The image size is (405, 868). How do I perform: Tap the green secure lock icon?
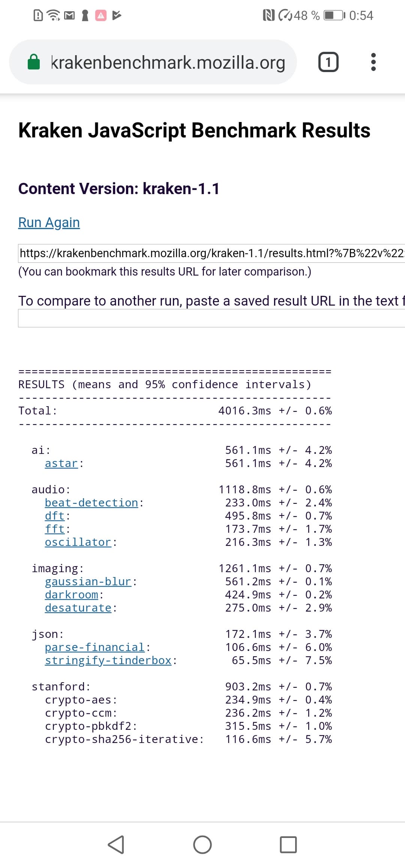point(34,62)
